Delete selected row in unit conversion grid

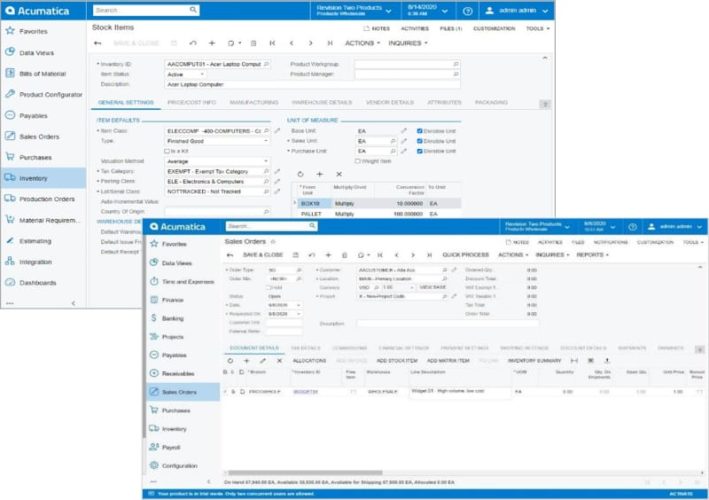(x=339, y=174)
